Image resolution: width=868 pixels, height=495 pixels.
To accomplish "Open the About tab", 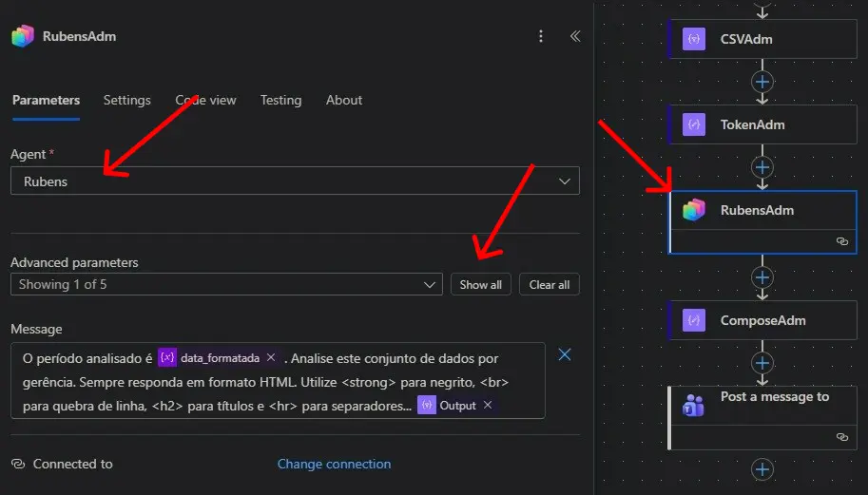I will (344, 100).
